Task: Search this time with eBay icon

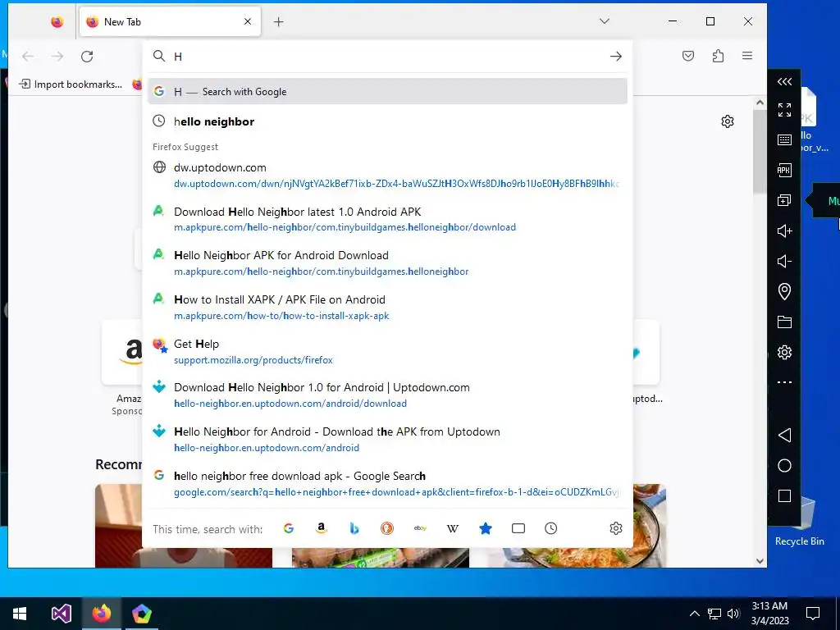Action: (x=420, y=529)
